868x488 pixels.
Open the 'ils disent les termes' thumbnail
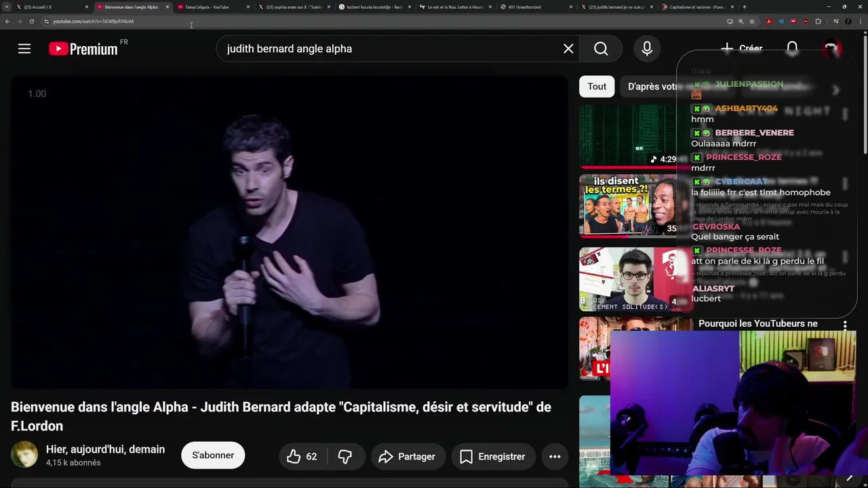coord(628,206)
